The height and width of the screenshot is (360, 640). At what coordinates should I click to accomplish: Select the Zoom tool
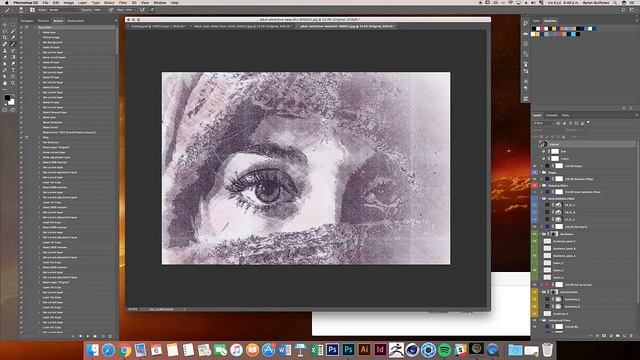click(x=13, y=83)
